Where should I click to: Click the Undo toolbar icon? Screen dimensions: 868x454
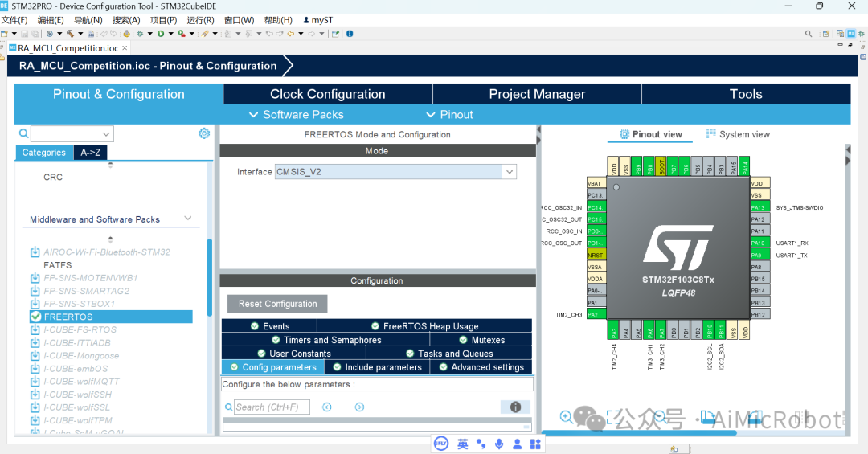tap(104, 34)
